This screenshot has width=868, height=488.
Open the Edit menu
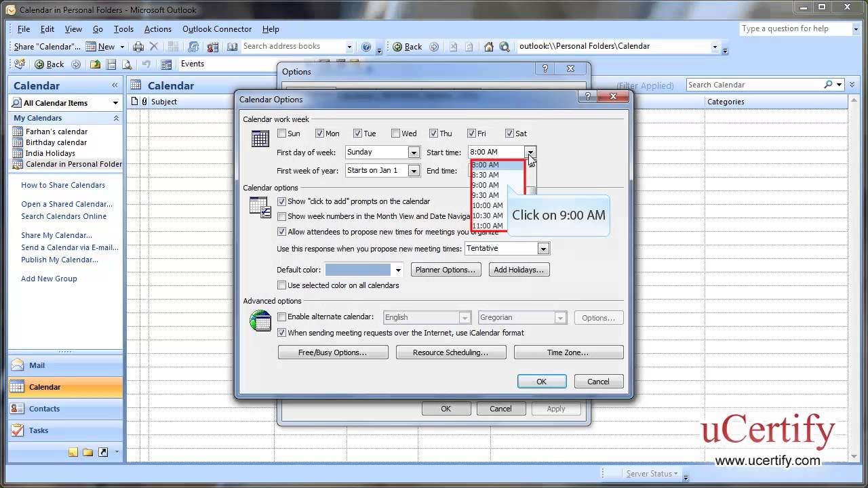(47, 29)
